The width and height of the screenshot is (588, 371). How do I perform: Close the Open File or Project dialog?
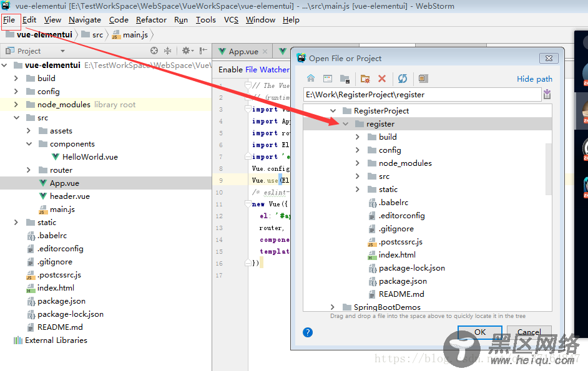pyautogui.click(x=549, y=58)
